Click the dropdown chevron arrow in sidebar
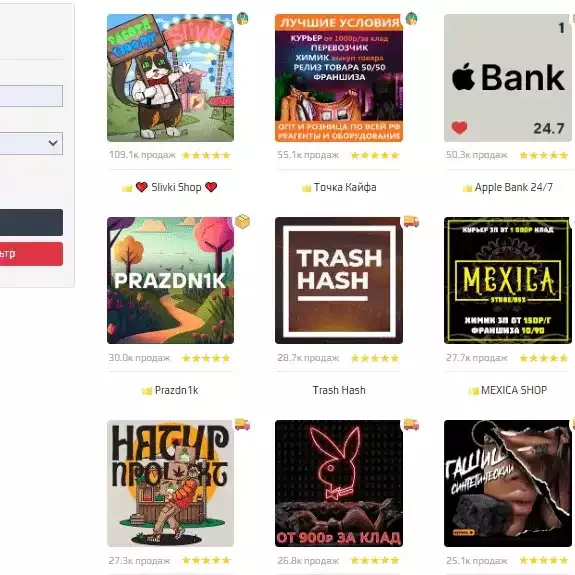This screenshot has width=575, height=575. click(x=53, y=143)
